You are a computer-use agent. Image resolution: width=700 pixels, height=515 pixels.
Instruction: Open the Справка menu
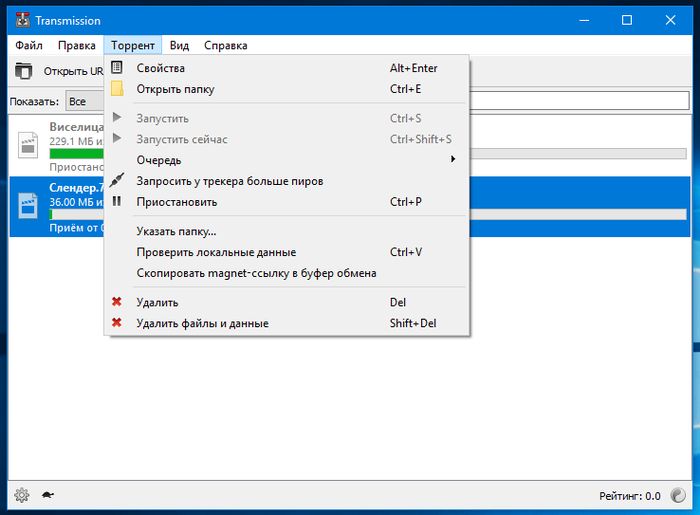coord(225,45)
